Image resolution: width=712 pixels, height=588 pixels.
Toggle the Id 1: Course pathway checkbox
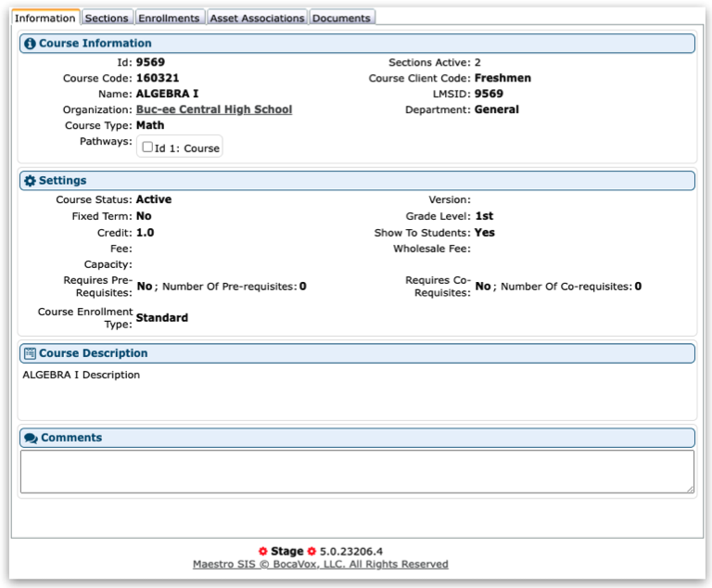click(147, 147)
